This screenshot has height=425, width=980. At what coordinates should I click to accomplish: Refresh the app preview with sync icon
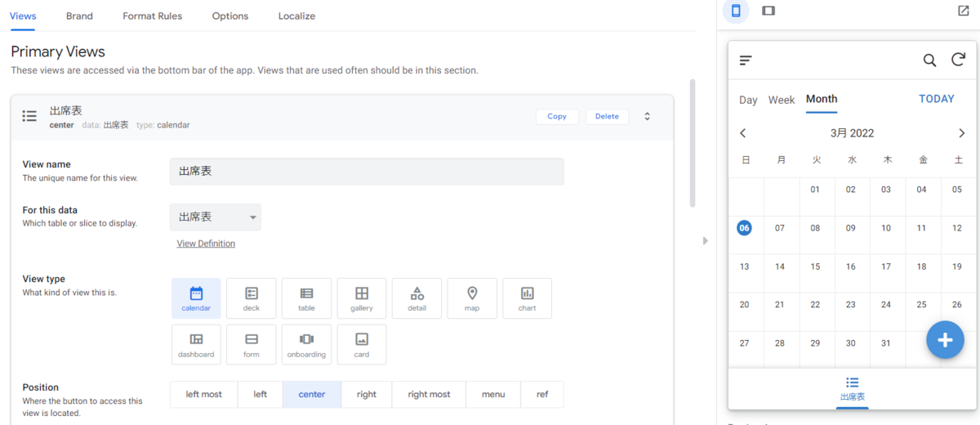click(959, 60)
